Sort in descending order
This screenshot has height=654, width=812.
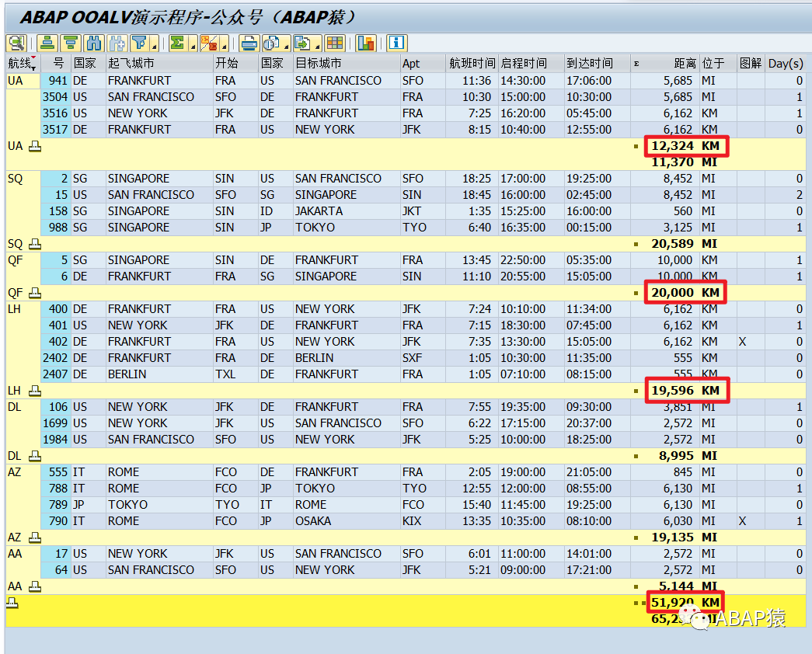pos(70,43)
